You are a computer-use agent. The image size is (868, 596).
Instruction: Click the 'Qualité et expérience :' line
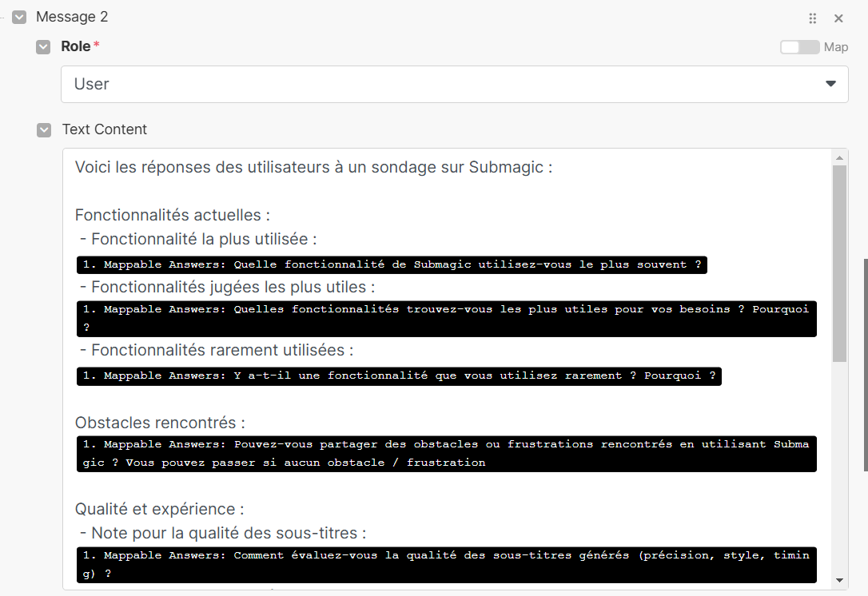(159, 509)
